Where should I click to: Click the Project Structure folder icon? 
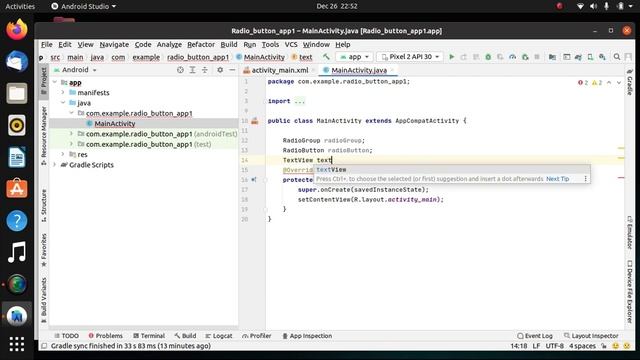tap(552, 57)
